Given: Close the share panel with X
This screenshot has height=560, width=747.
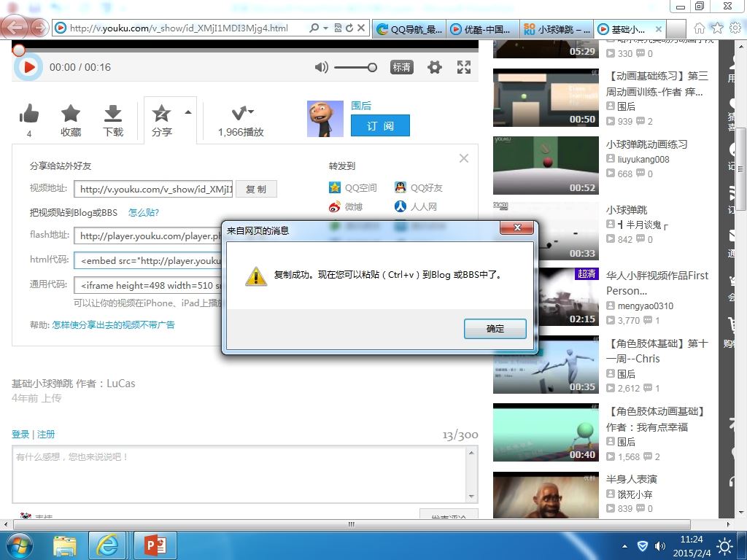Looking at the screenshot, I should click(463, 158).
